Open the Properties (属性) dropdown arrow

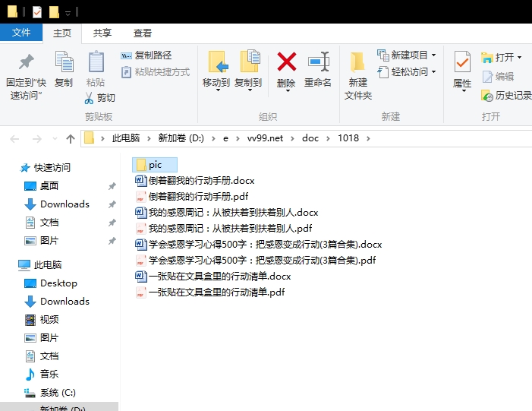click(x=464, y=90)
